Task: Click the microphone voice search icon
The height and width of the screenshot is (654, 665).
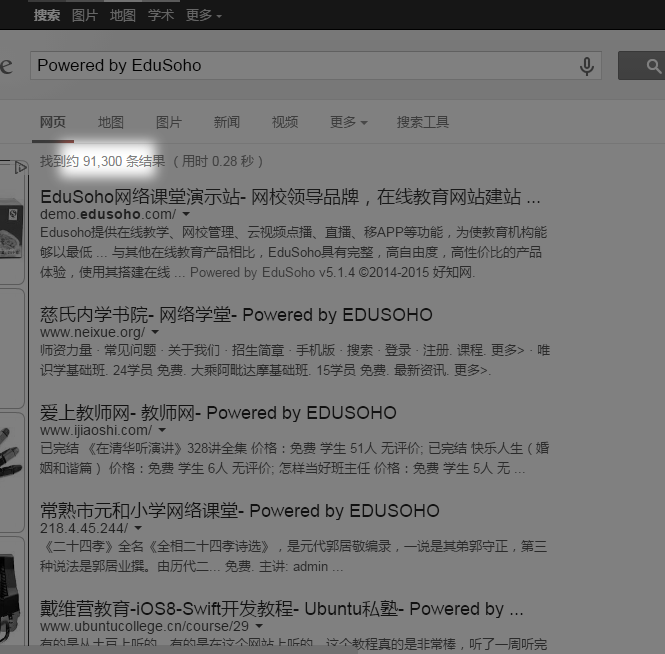Action: click(587, 66)
